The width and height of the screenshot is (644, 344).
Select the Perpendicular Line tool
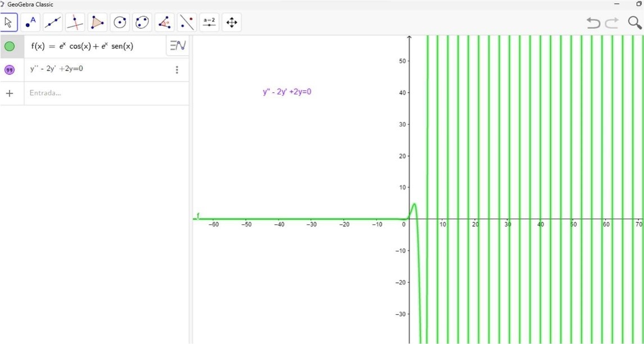[75, 22]
